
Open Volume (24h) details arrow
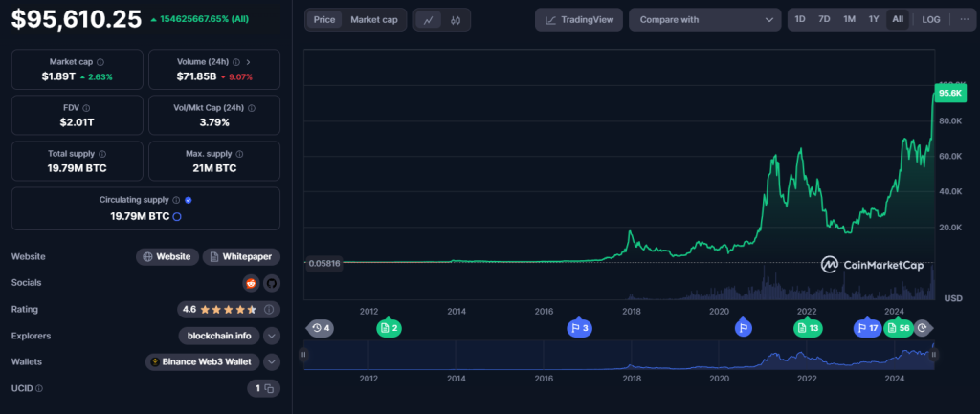[x=248, y=62]
